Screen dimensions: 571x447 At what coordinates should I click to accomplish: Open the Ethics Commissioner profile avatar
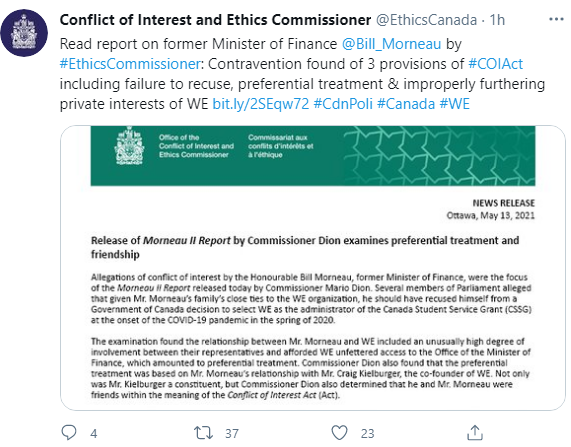pos(24,33)
